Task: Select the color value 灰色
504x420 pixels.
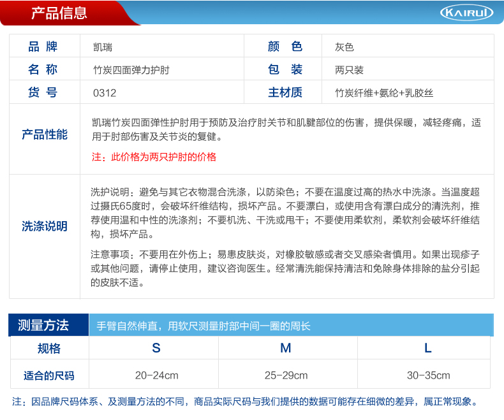Action: pos(345,47)
